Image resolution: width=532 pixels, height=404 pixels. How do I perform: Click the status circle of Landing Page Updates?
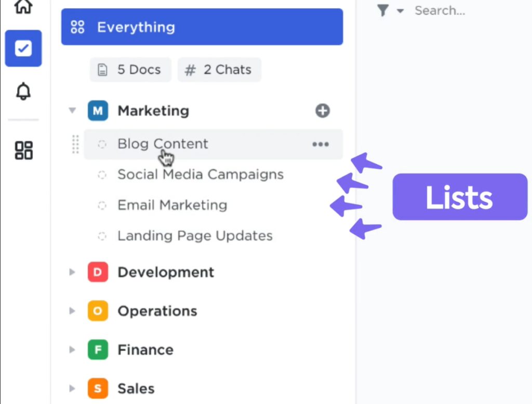[x=102, y=236]
